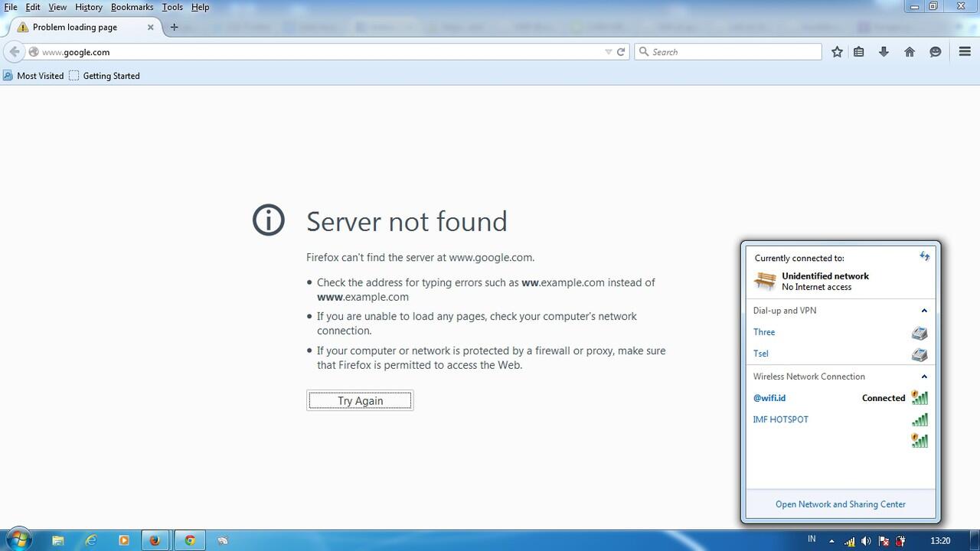This screenshot has width=980, height=551.
Task: Click the Three dial-up modem icon
Action: 920,333
